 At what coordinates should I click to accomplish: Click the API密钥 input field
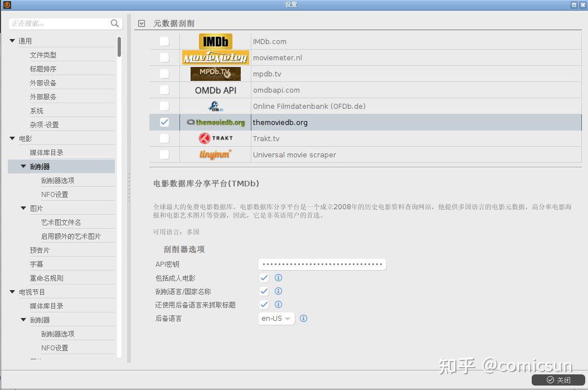(322, 264)
